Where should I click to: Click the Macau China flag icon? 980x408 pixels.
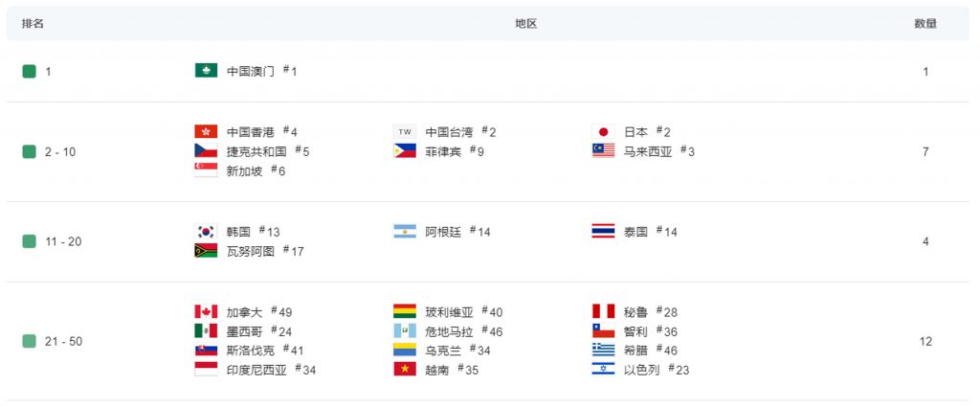[206, 70]
